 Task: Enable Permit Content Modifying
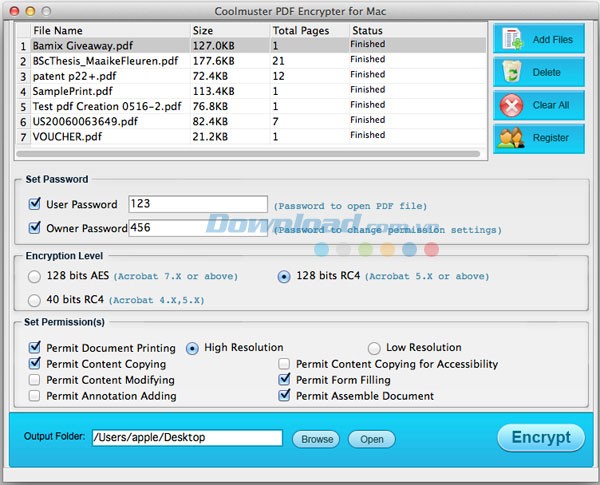(36, 380)
